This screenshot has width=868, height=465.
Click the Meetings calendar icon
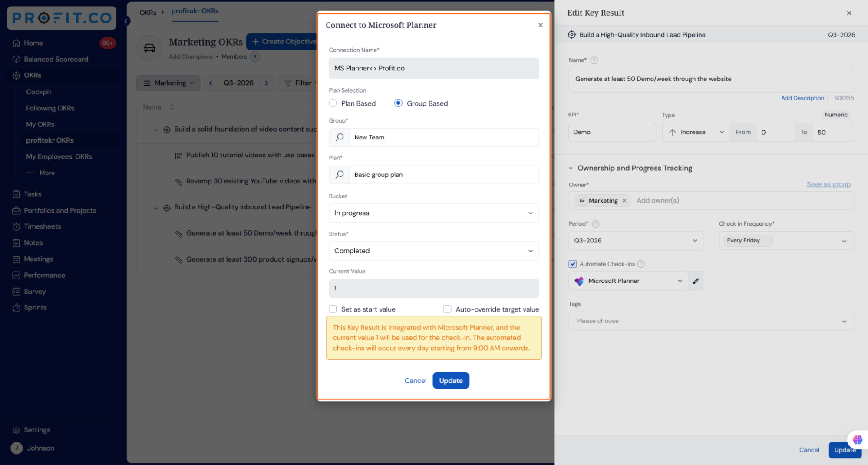17,259
